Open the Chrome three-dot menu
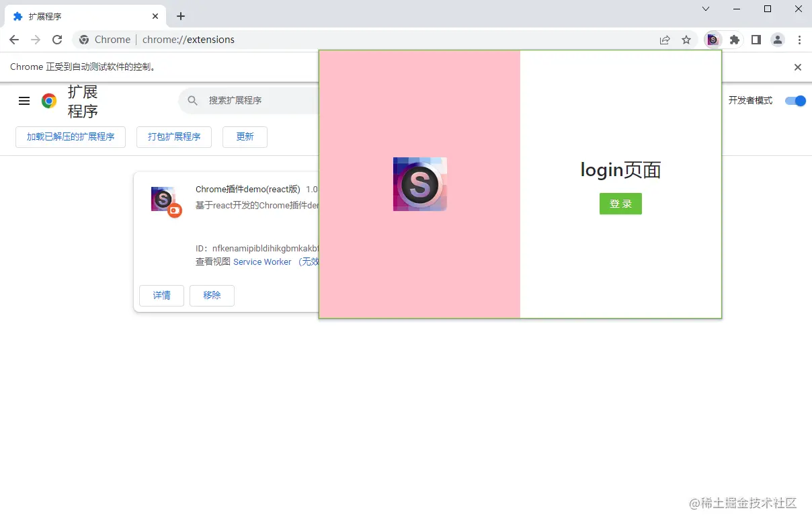 [800, 40]
